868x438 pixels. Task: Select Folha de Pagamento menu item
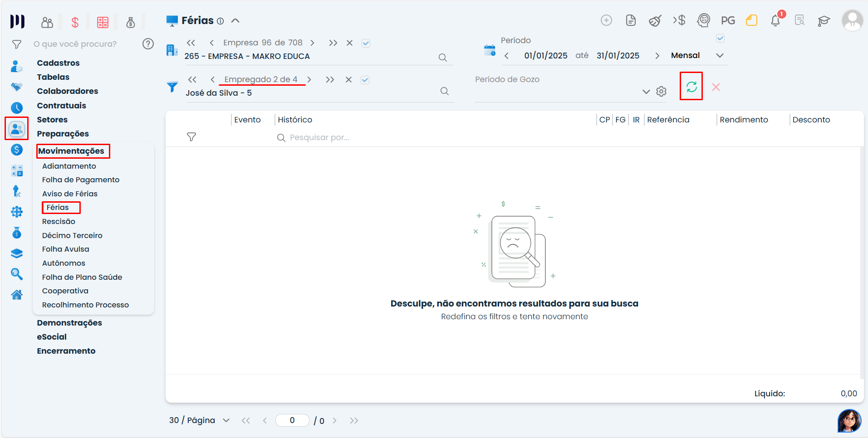point(81,180)
